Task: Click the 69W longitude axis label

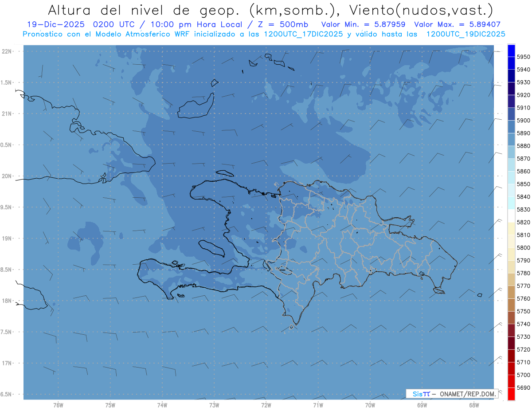Action: pos(422,405)
